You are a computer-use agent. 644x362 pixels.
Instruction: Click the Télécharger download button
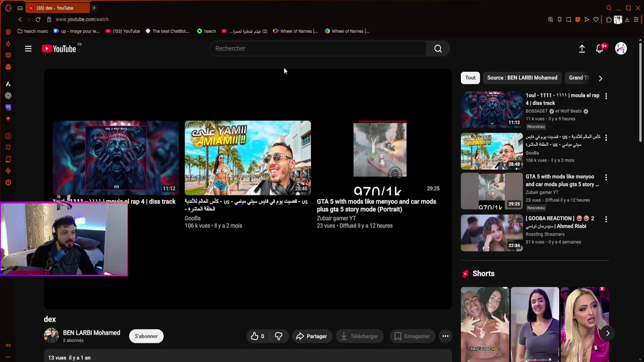coord(359,336)
